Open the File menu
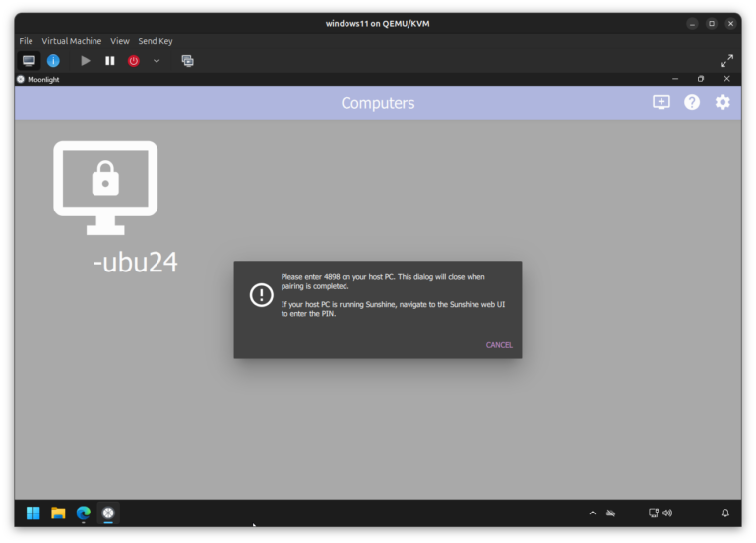Screen dimensions: 756x543 coord(26,41)
